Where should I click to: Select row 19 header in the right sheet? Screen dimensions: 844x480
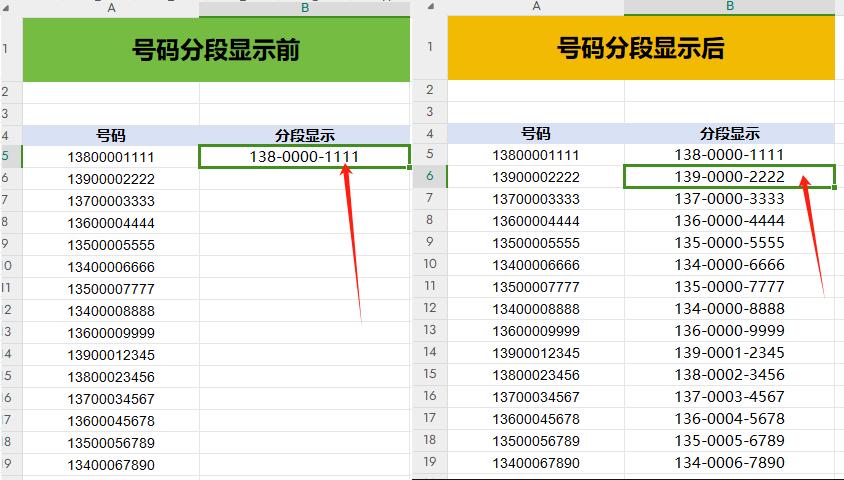click(430, 463)
